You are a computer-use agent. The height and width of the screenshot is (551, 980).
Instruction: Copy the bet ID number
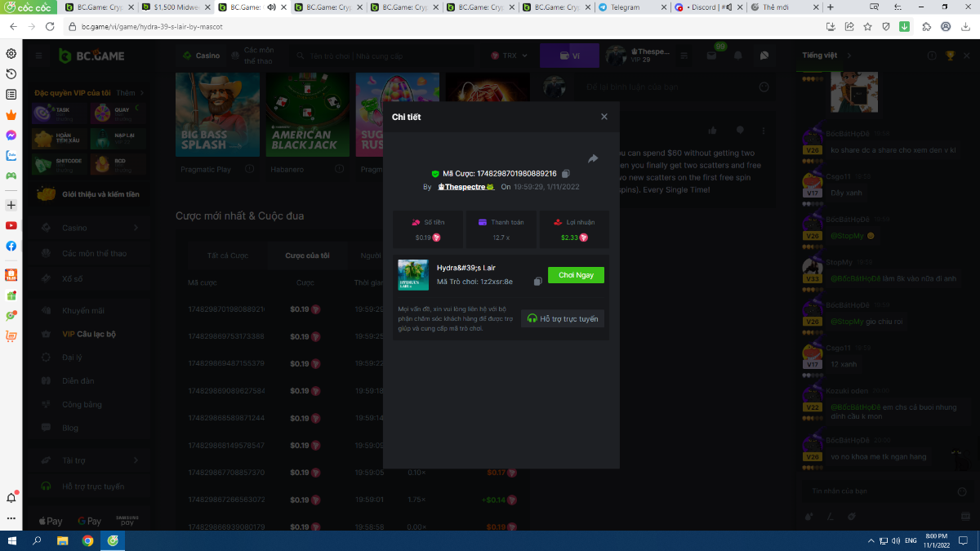click(x=566, y=174)
